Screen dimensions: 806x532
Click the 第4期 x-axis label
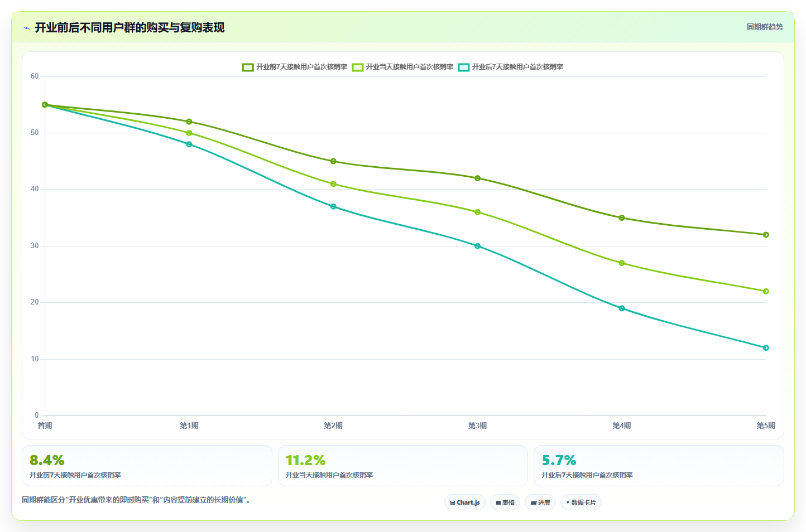click(x=622, y=425)
